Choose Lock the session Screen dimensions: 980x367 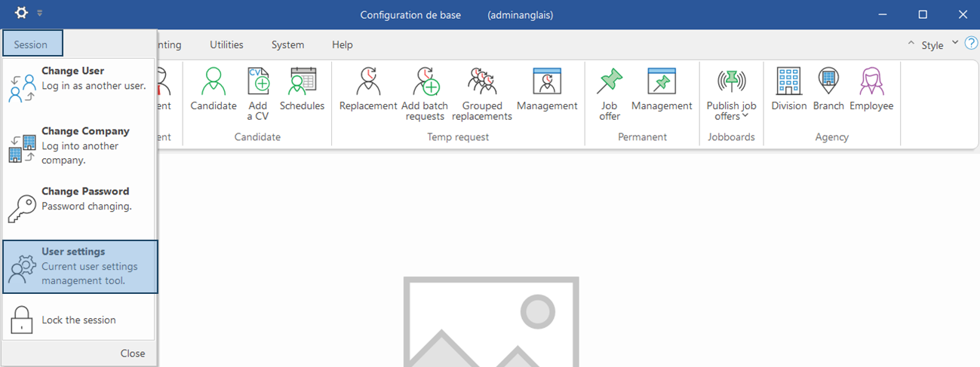coord(80,320)
